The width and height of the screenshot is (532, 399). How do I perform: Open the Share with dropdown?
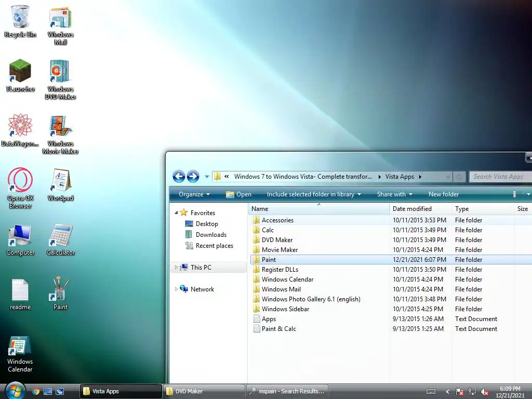click(395, 194)
